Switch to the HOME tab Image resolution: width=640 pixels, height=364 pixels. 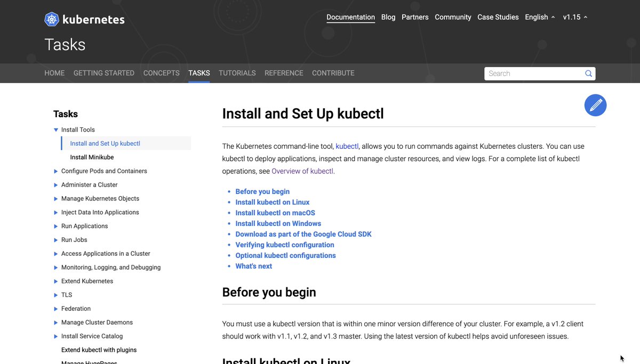point(54,73)
